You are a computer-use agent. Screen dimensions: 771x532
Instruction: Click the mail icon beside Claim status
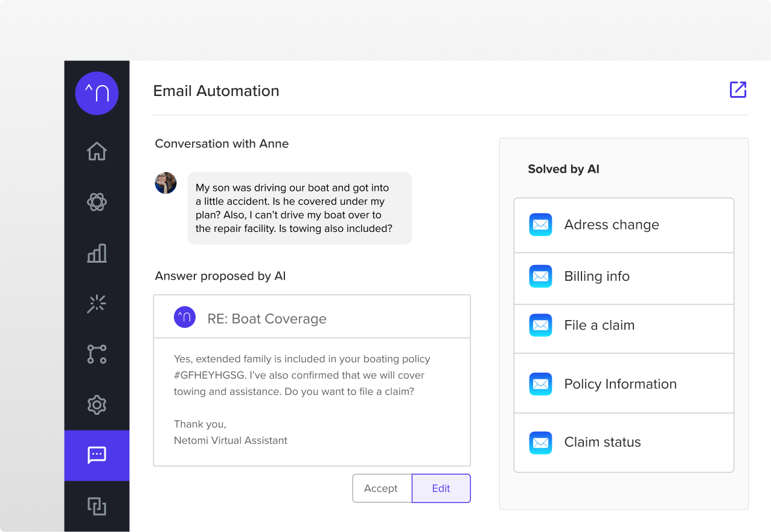[x=540, y=443]
